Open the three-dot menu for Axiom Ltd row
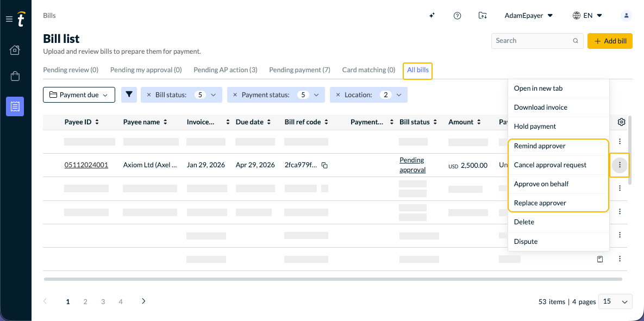 click(620, 165)
